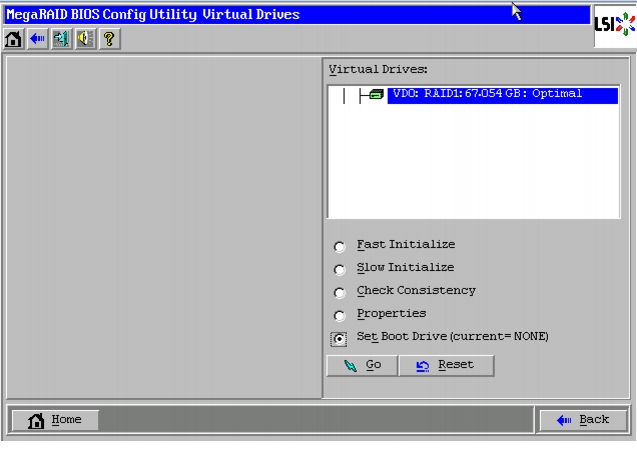Click the green virtual drive icon
The width and height of the screenshot is (637, 455).
tap(376, 95)
